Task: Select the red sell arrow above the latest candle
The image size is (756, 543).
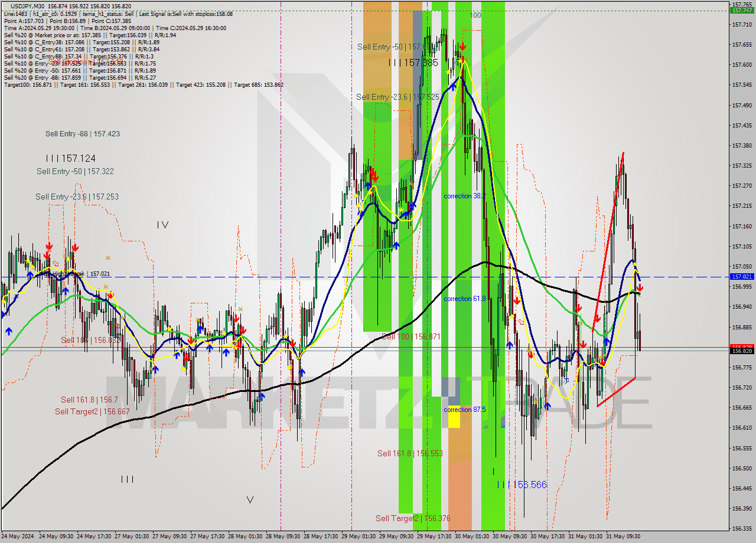Action: (x=640, y=287)
